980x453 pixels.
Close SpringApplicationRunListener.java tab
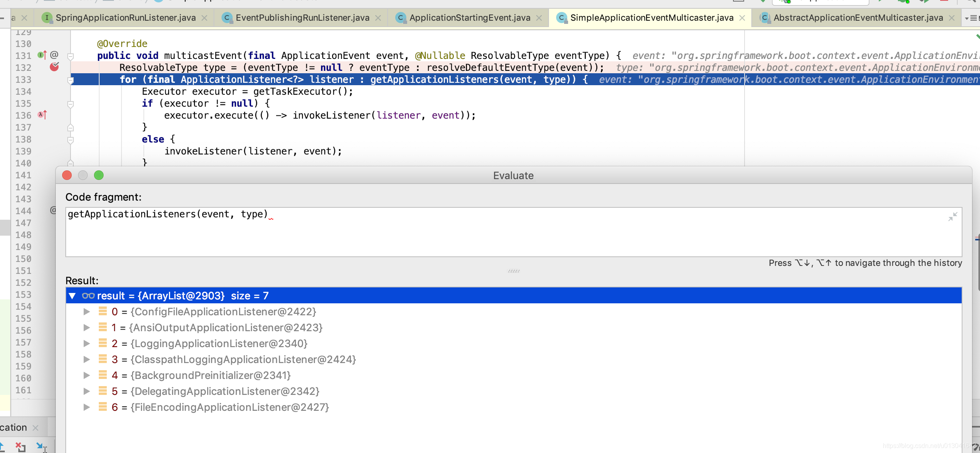click(x=204, y=18)
